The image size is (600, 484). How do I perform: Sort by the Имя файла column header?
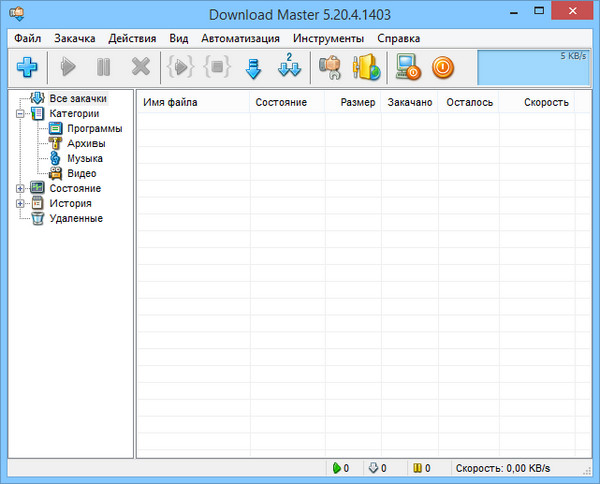(x=170, y=102)
